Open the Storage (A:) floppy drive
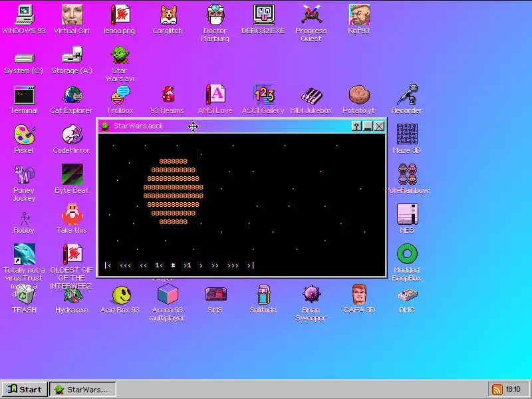532x399 pixels. [72, 61]
